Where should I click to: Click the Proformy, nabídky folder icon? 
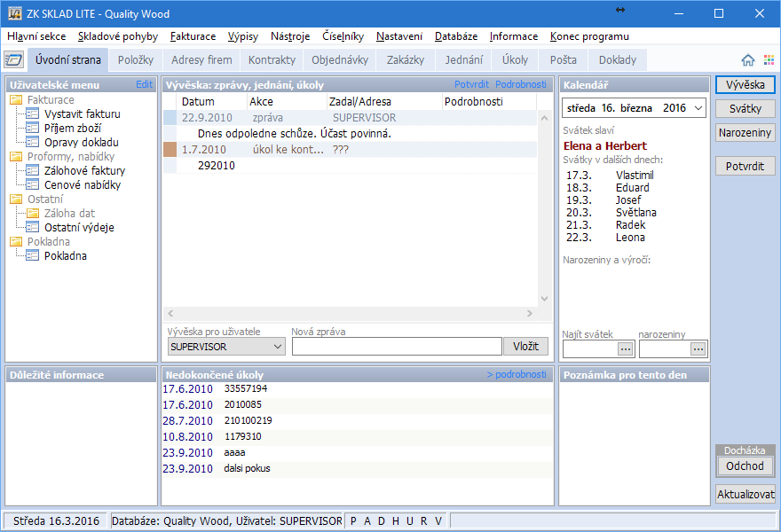click(16, 156)
